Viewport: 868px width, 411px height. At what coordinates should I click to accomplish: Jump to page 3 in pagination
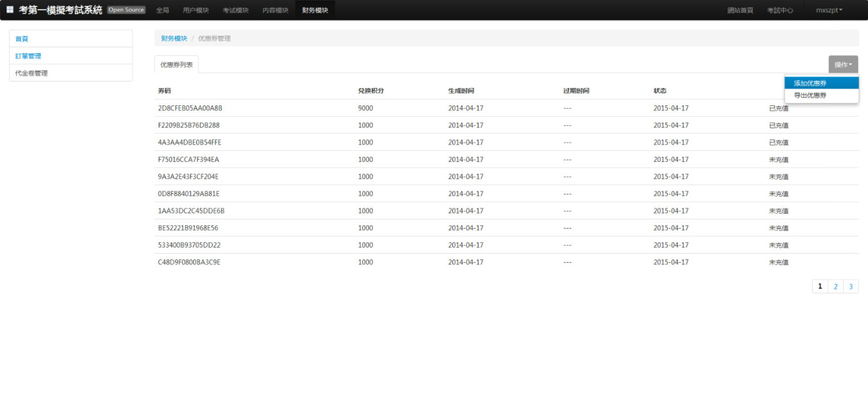(851, 286)
